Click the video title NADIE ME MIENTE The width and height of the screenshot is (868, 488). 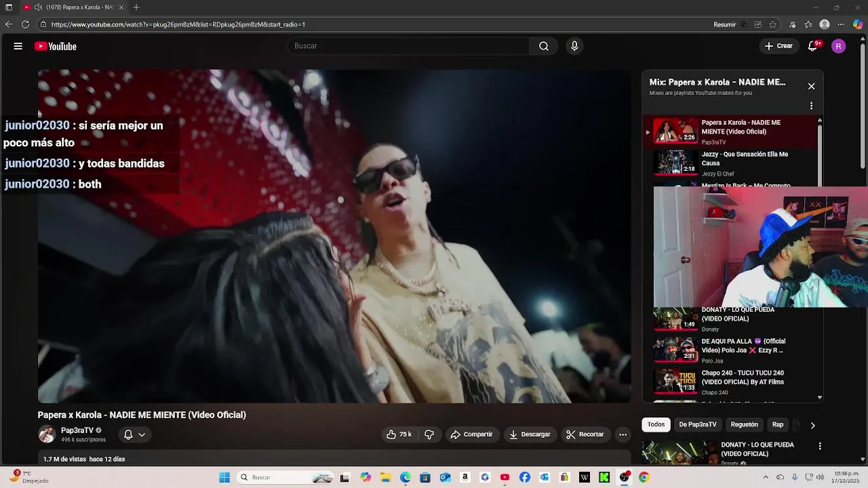pos(142,415)
